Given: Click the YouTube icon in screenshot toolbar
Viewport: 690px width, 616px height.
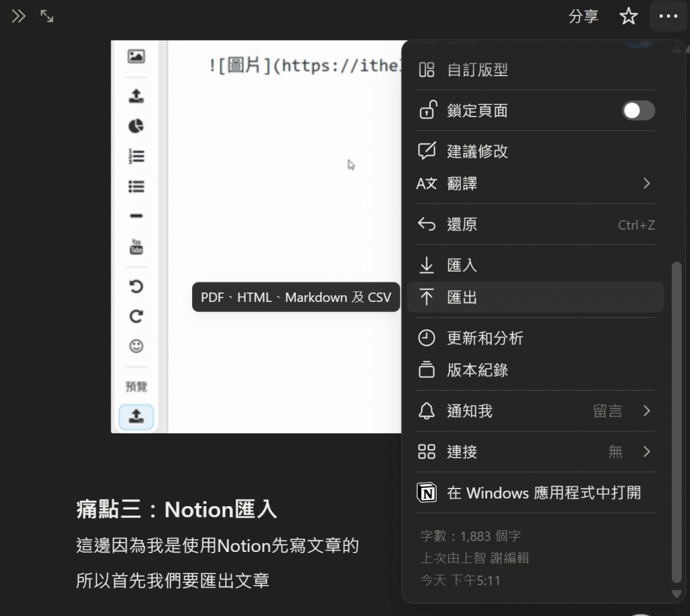Looking at the screenshot, I should (136, 247).
